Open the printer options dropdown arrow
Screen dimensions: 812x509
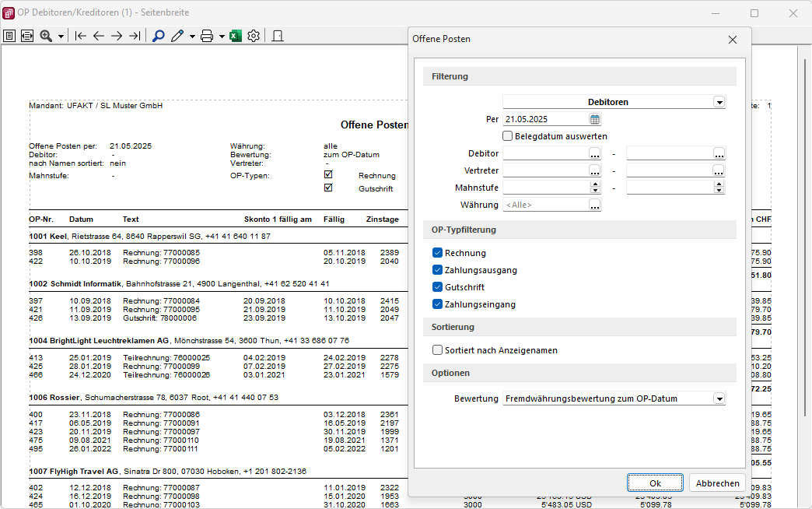[x=222, y=37]
